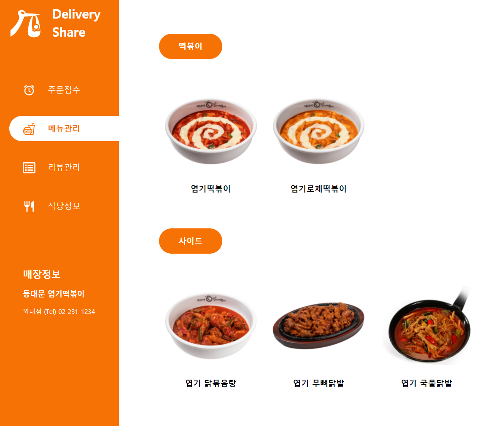
Task: Click the fork and knife icon for 식당정보
Action: pyautogui.click(x=29, y=206)
